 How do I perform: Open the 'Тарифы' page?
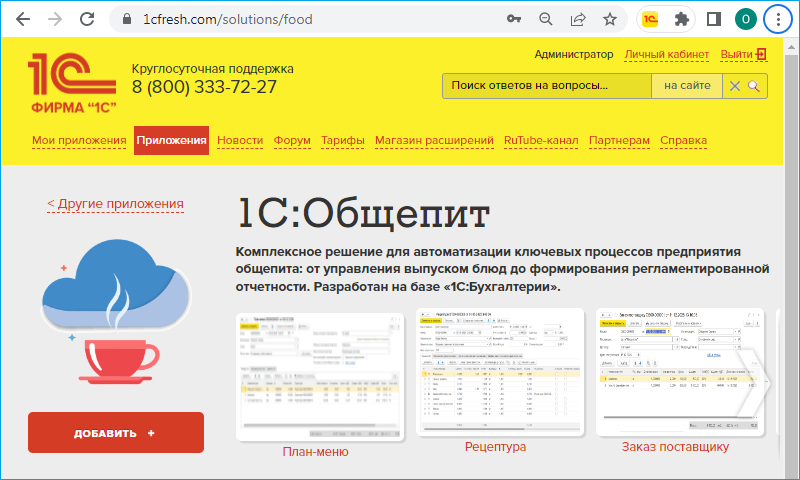pos(342,140)
